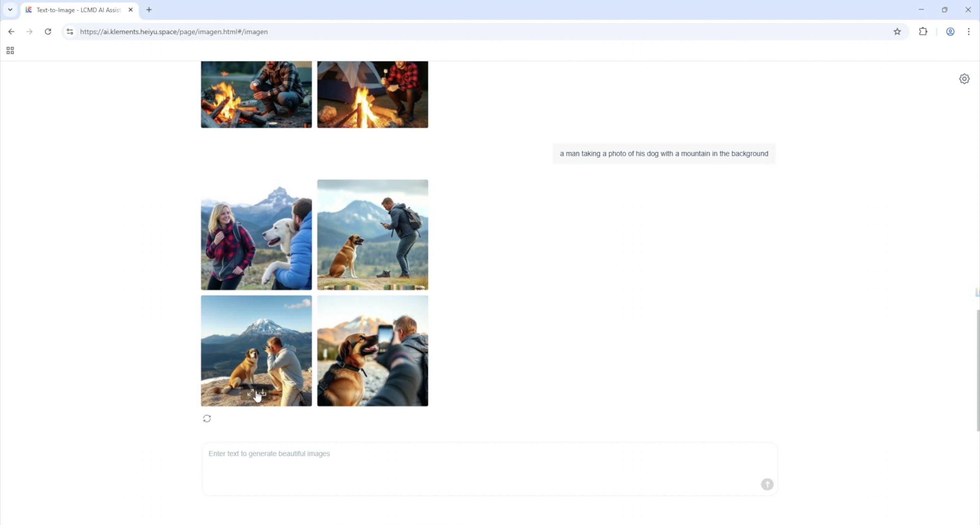
Task: Reload the current page
Action: [x=48, y=32]
